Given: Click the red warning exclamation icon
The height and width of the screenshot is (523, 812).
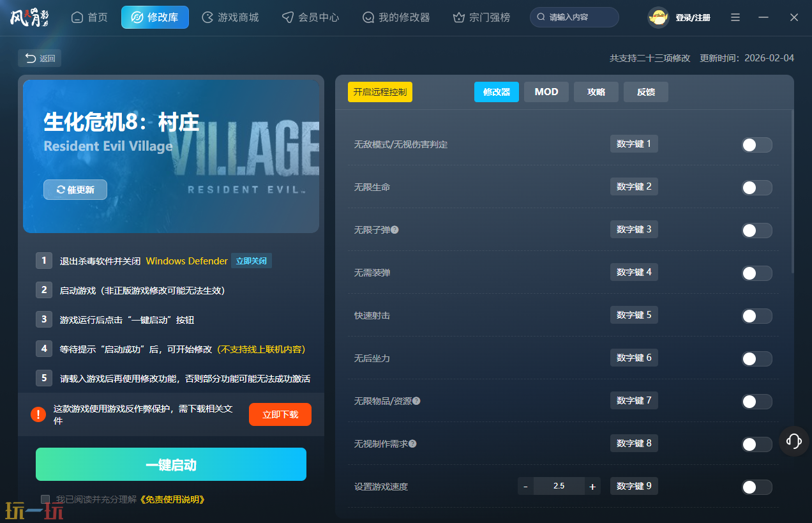Looking at the screenshot, I should pyautogui.click(x=38, y=414).
